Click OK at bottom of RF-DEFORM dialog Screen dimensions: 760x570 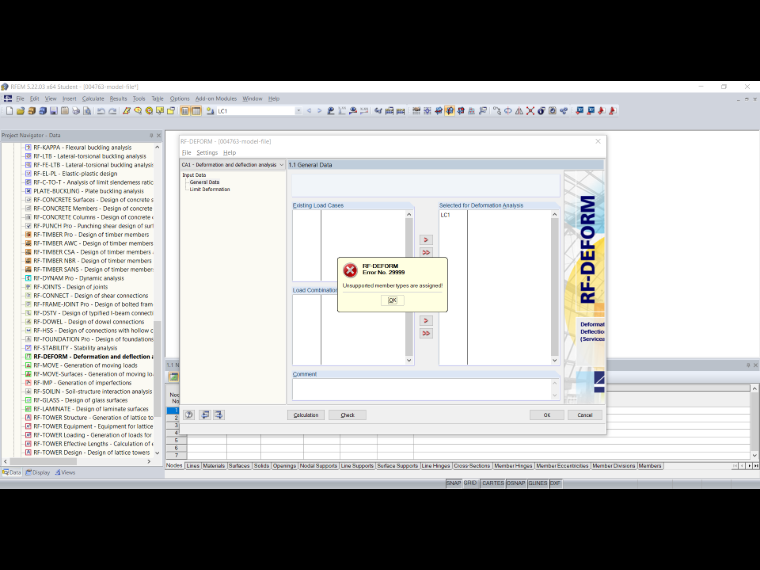[x=547, y=415]
